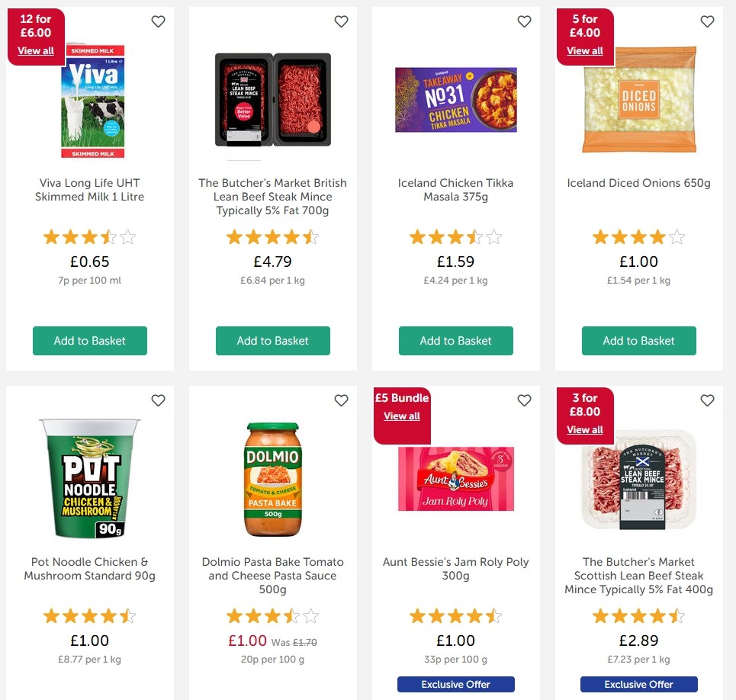The image size is (736, 700).
Task: Open View all for the 12 for £6.00 offer
Action: [36, 50]
